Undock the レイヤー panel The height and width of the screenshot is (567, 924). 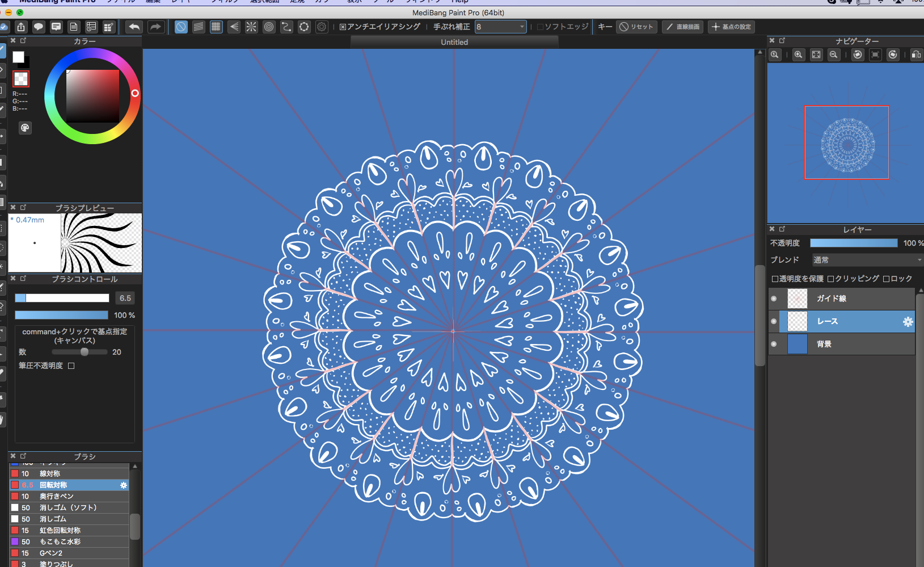(782, 229)
